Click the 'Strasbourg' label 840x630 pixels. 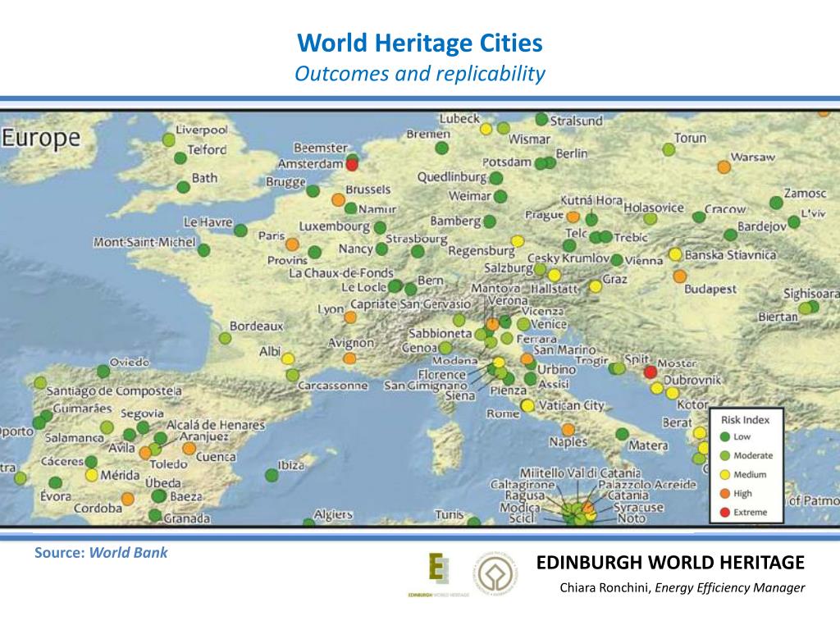[x=416, y=239]
